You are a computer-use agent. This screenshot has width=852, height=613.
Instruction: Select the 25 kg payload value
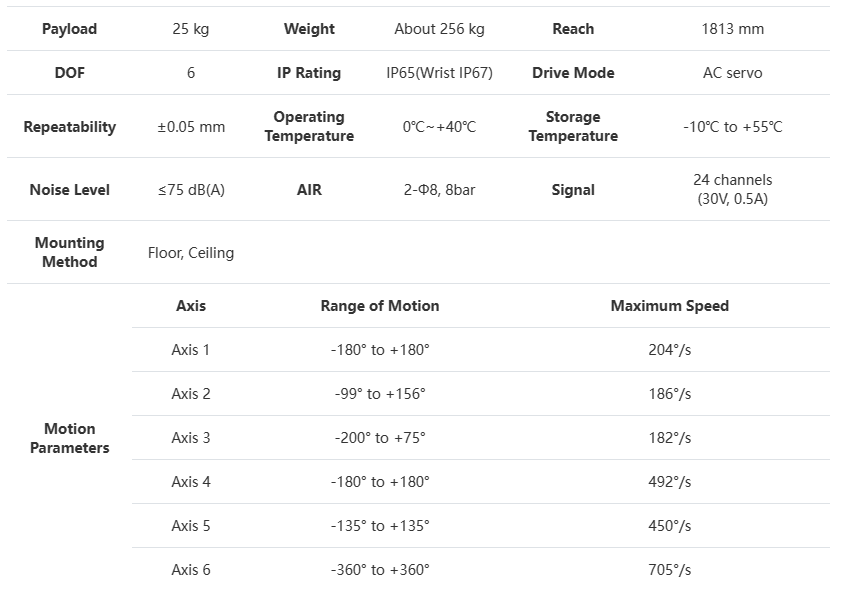(191, 29)
